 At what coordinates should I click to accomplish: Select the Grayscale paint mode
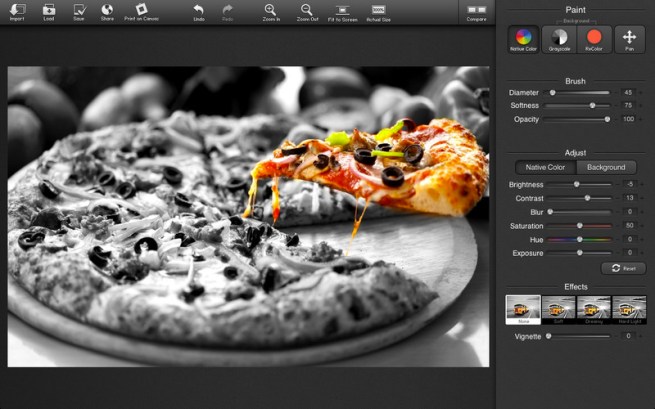click(559, 39)
